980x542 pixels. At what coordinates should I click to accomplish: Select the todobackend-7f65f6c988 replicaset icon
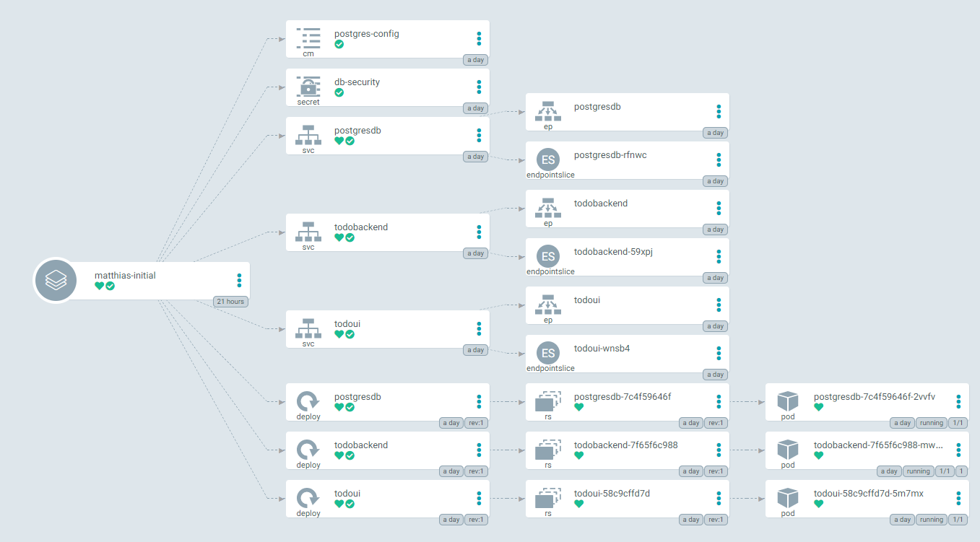[548, 450]
